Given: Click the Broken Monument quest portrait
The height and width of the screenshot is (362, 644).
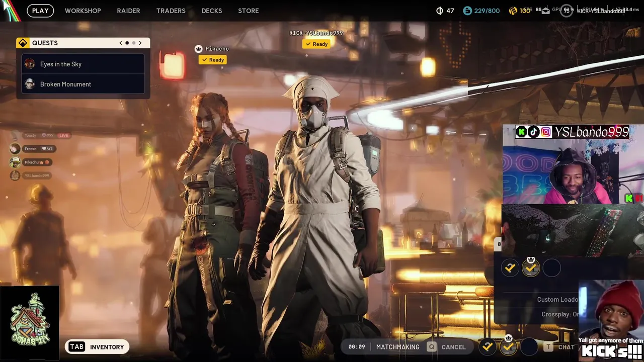Looking at the screenshot, I should click(30, 84).
